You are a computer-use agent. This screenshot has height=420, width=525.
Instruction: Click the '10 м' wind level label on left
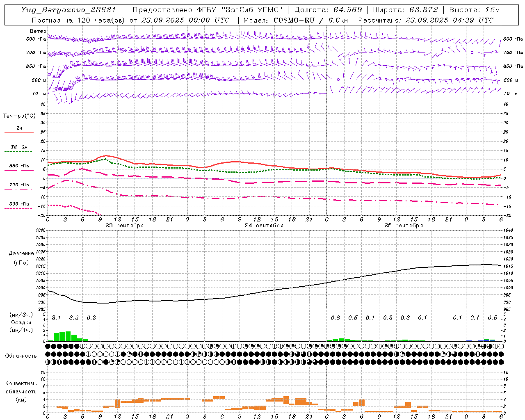(40, 94)
